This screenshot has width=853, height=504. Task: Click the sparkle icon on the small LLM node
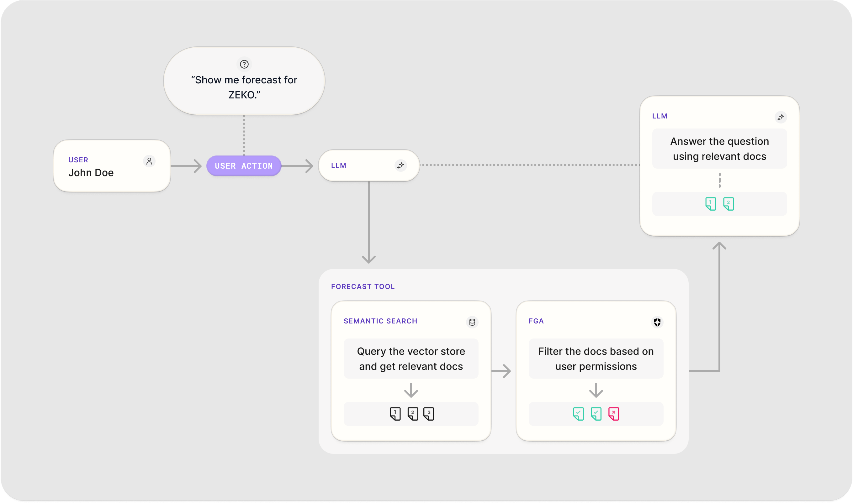tap(401, 165)
